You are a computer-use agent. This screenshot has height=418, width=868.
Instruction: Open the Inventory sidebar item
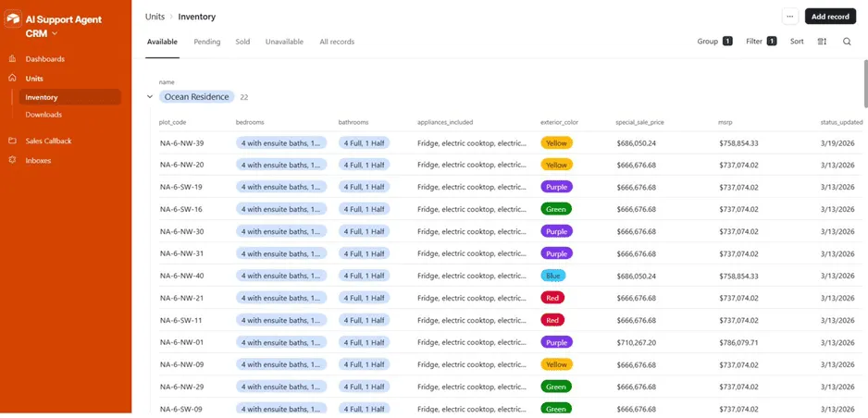coord(69,97)
